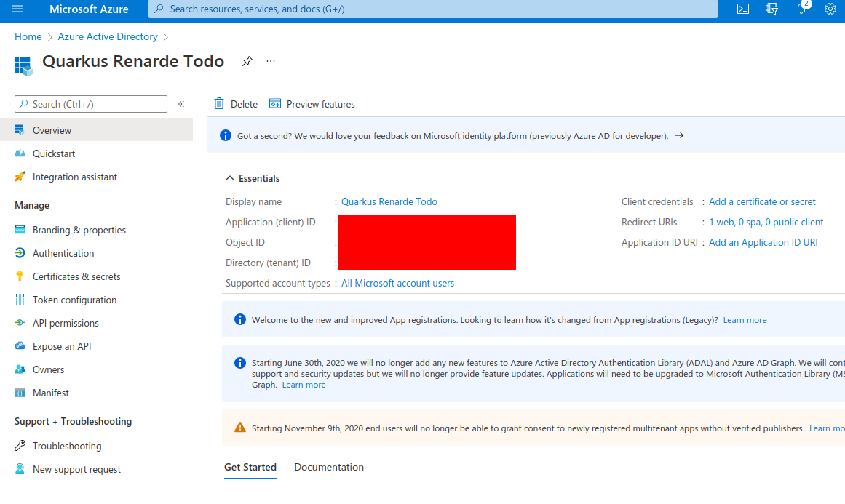Open the Authentication section
Screen dimensions: 845x504
coord(62,252)
